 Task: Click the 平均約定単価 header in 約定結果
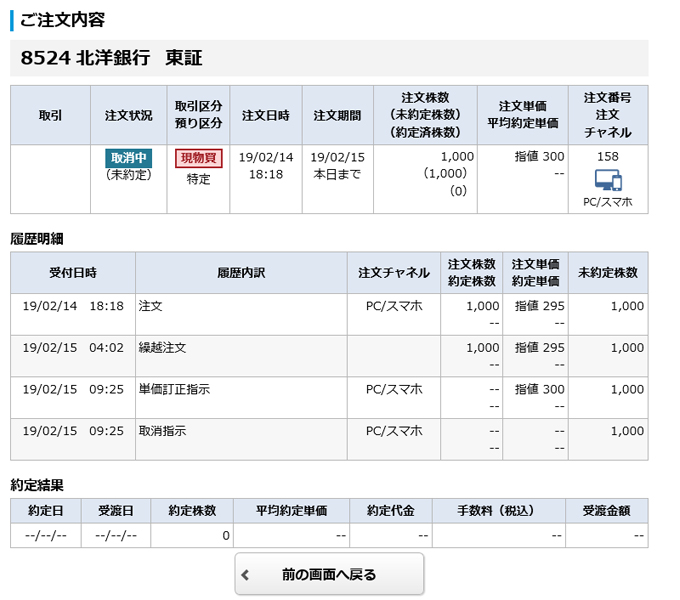(x=291, y=511)
